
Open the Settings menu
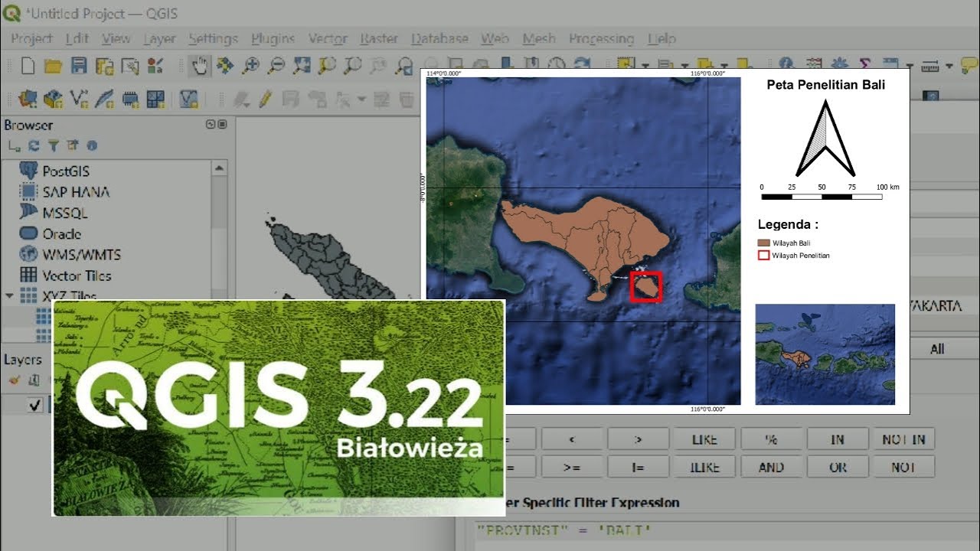(x=213, y=38)
